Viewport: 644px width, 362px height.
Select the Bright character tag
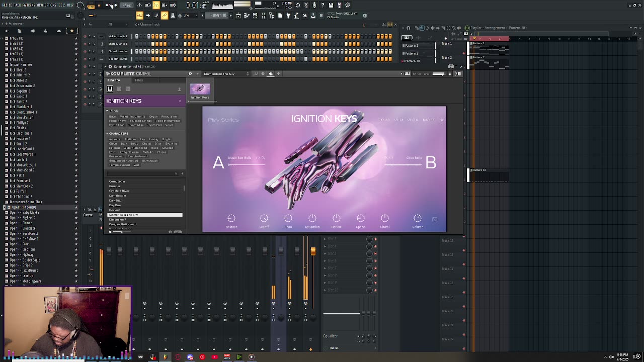pos(166,139)
